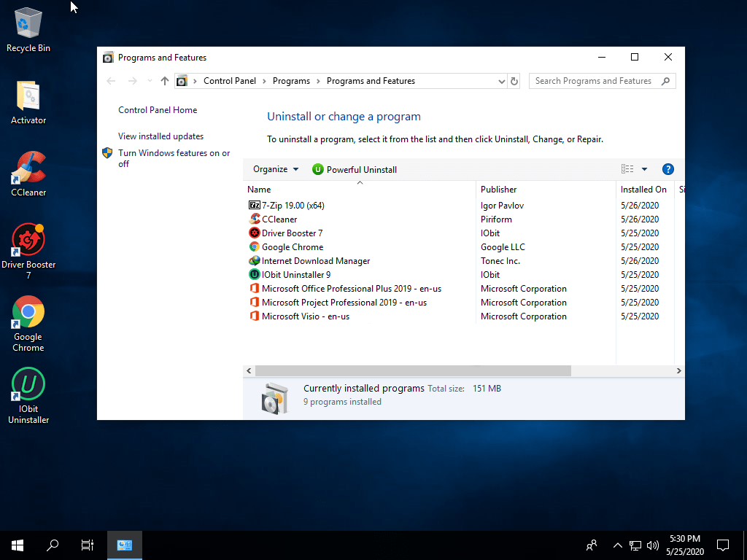Click the IObit Uninstaller 9 list icon

pyautogui.click(x=255, y=274)
